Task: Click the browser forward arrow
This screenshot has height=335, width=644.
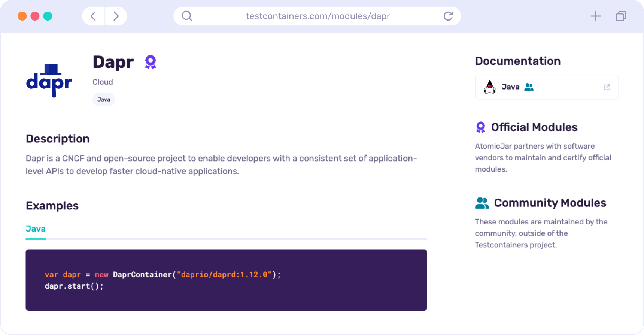Action: (x=116, y=16)
